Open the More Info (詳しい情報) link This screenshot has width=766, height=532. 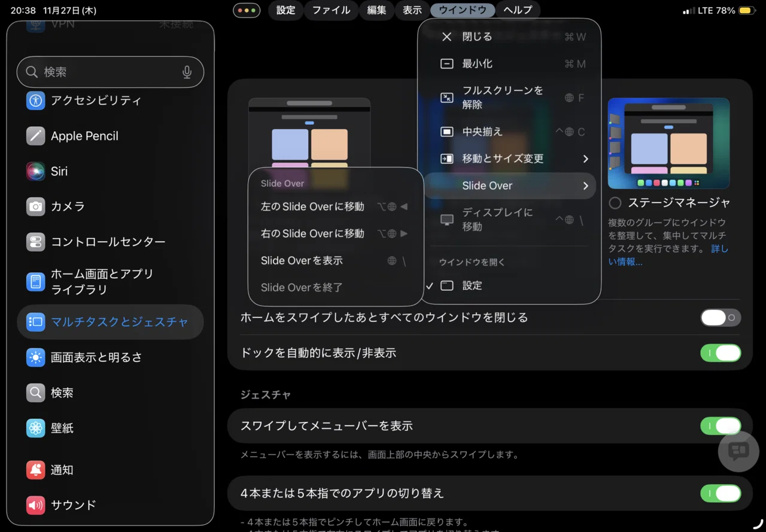pyautogui.click(x=668, y=254)
